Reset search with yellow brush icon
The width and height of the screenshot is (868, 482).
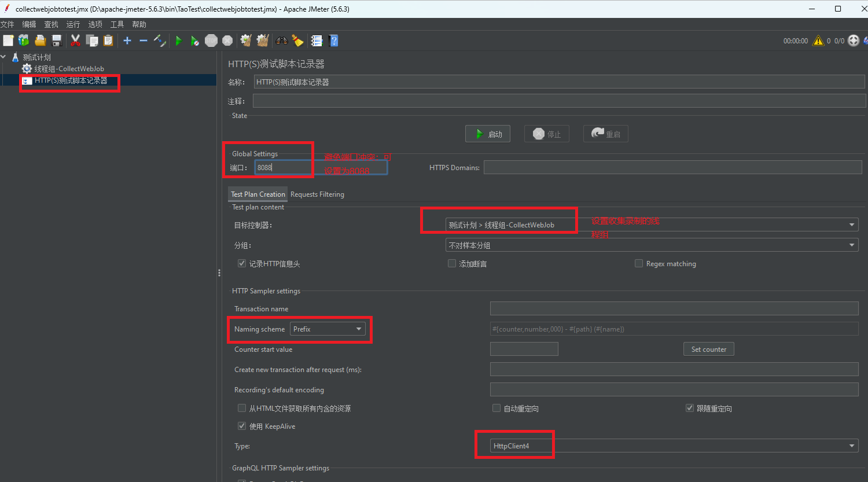297,41
